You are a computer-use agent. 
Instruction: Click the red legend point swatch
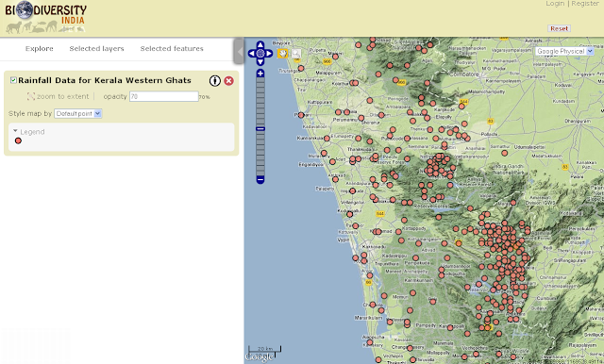[18, 141]
